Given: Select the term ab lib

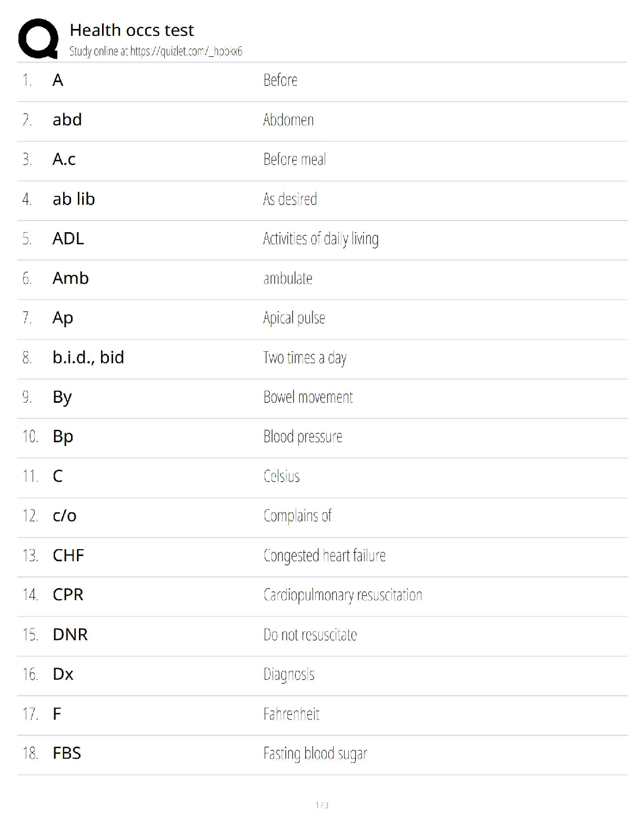Looking at the screenshot, I should point(74,199).
